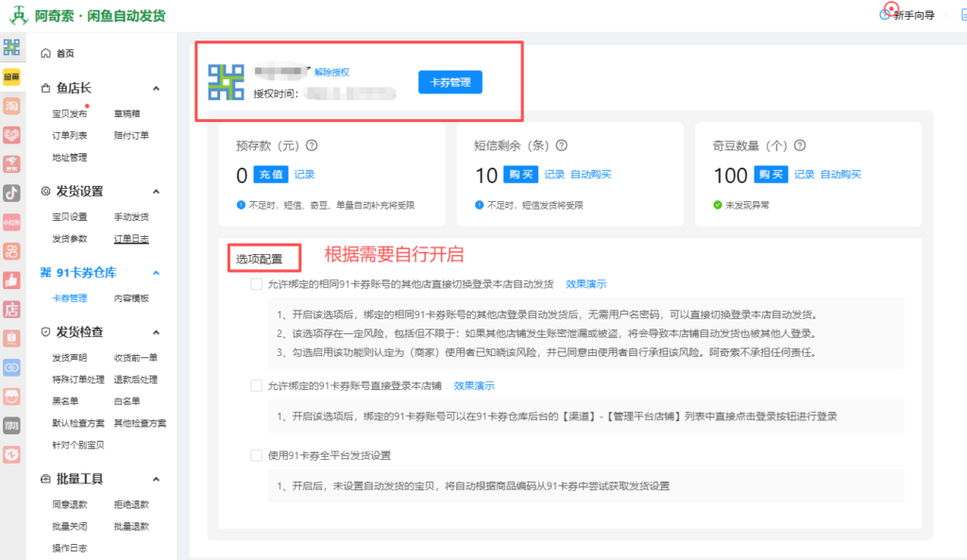Viewport: 967px width, 560px height.
Task: Enable 使用91卡券全平台发货设置 checkbox
Action: [257, 456]
